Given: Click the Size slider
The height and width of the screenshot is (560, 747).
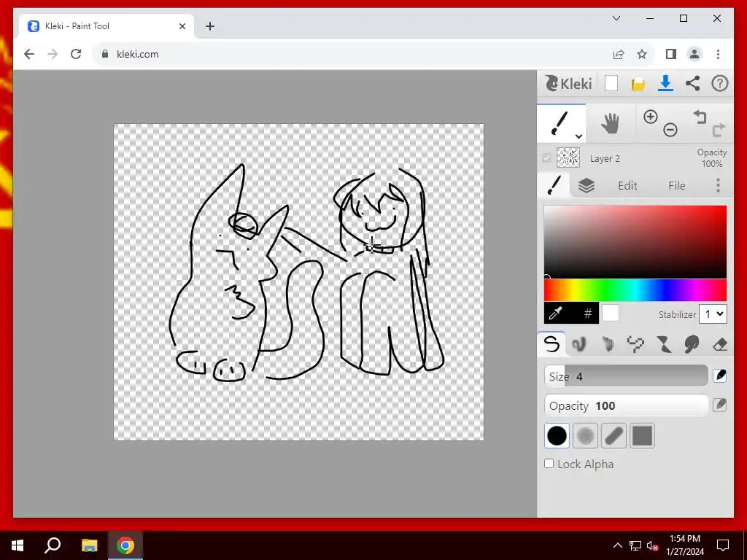Looking at the screenshot, I should (x=626, y=376).
